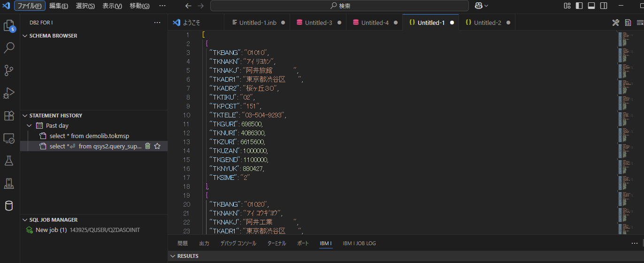Image resolution: width=644 pixels, height=263 pixels.
Task: Select the New job (1) SQL job
Action: 94,230
